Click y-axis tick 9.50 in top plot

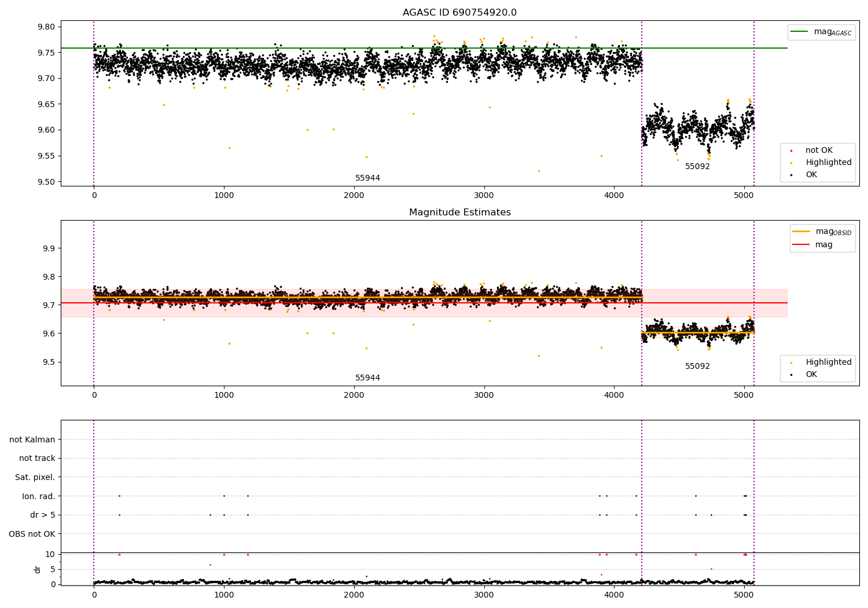coord(46,182)
